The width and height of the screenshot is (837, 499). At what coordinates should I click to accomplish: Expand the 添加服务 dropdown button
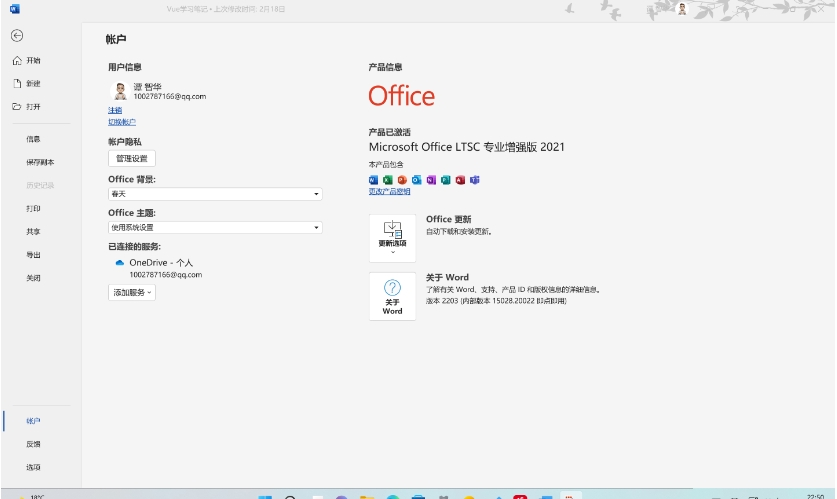[132, 293]
